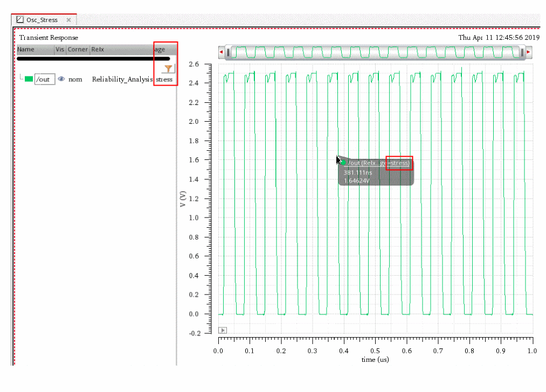Click right red arrow of zoom scrollbar
Viewport: 546px width, 392px height.
[x=528, y=52]
